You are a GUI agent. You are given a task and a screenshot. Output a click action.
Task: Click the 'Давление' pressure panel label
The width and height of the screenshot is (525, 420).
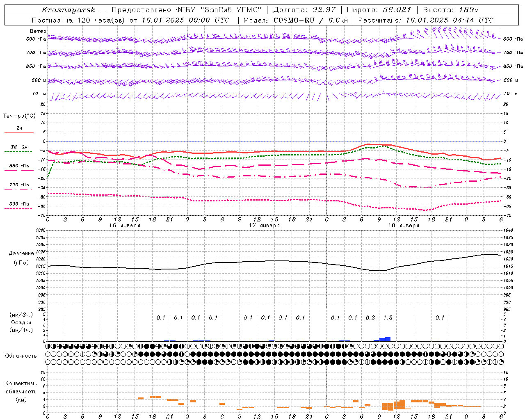pos(21,253)
